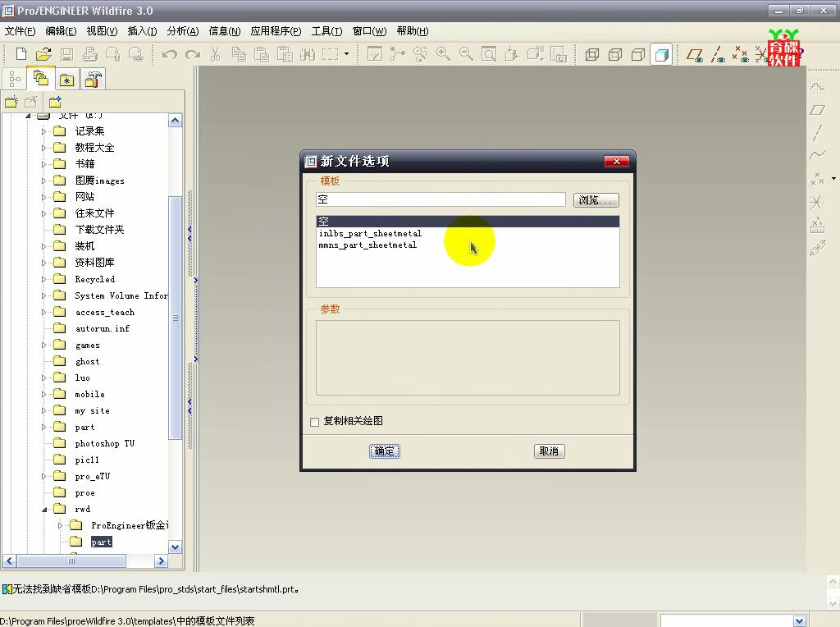This screenshot has width=840, height=627.
Task: Expand the games folder
Action: (44, 346)
